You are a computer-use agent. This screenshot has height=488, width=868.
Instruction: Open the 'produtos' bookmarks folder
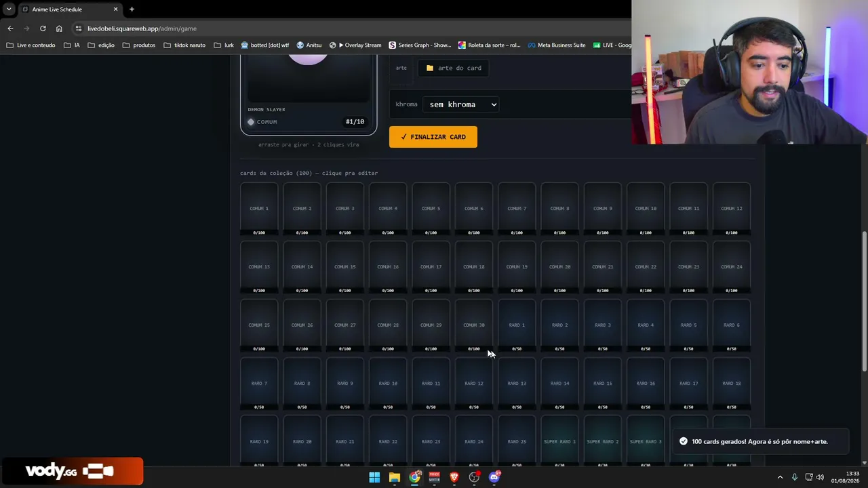click(139, 45)
